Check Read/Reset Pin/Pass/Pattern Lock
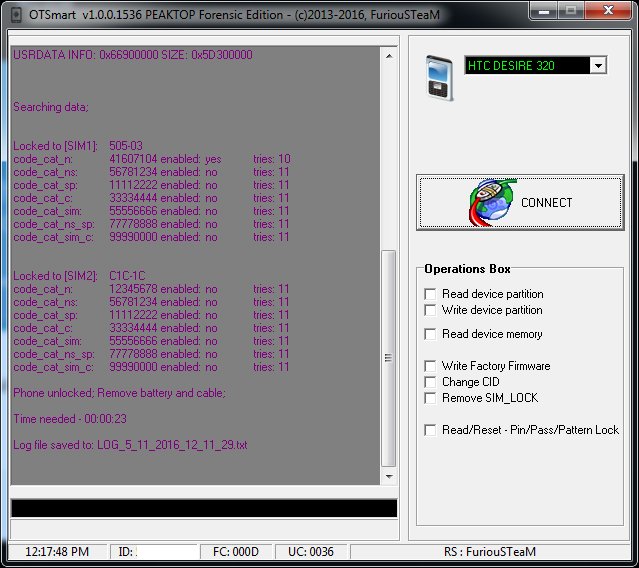 (x=431, y=430)
